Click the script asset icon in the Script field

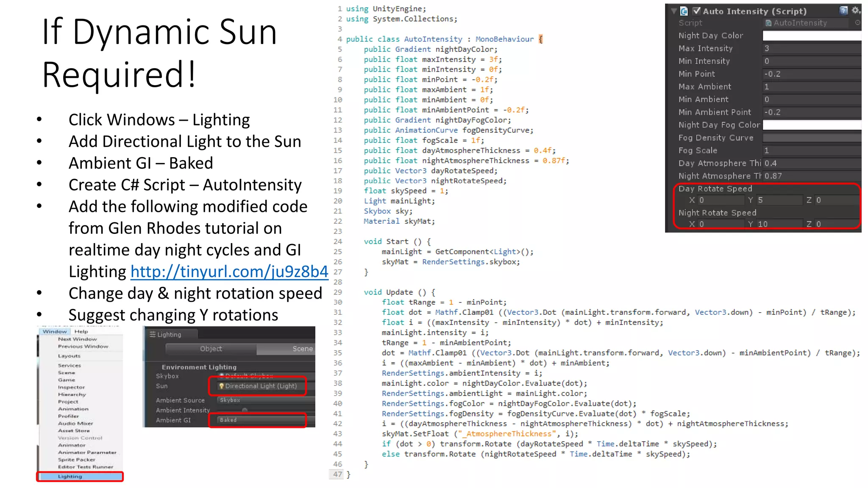[x=768, y=23]
